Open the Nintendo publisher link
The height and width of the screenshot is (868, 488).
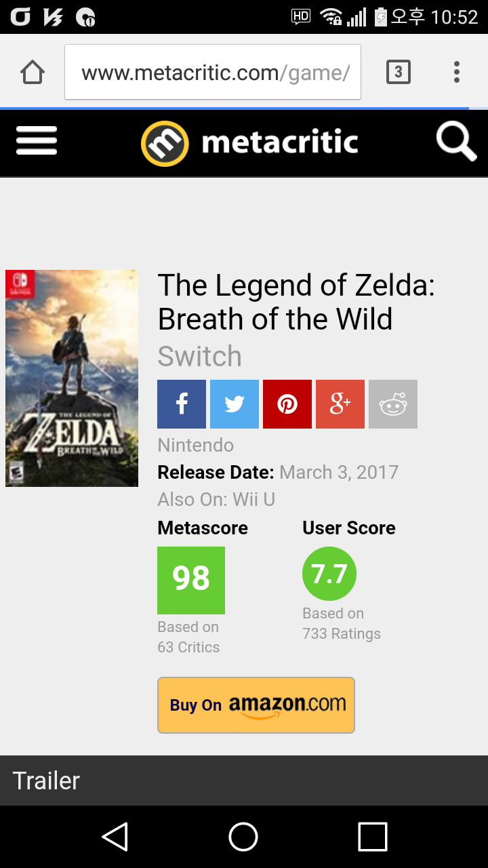(196, 445)
